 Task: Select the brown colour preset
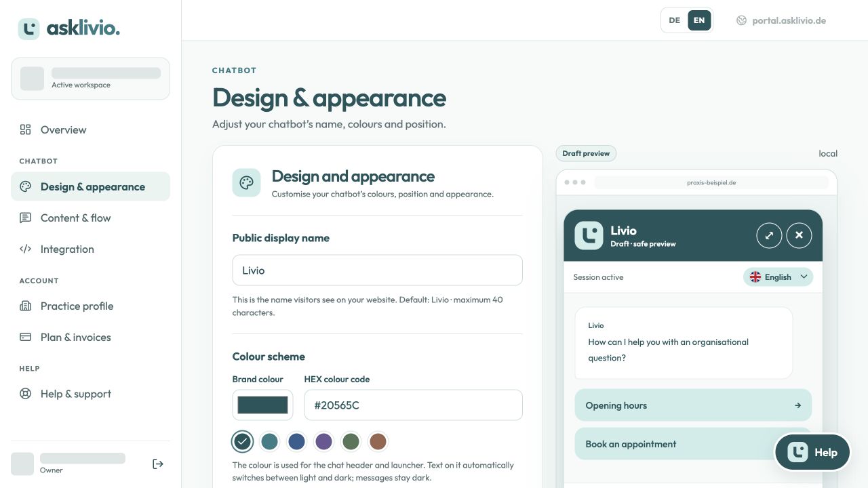378,442
